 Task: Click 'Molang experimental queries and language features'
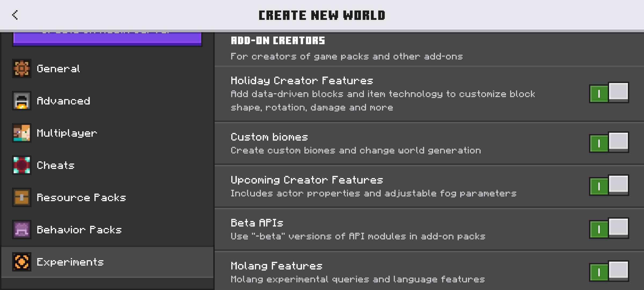pyautogui.click(x=358, y=279)
